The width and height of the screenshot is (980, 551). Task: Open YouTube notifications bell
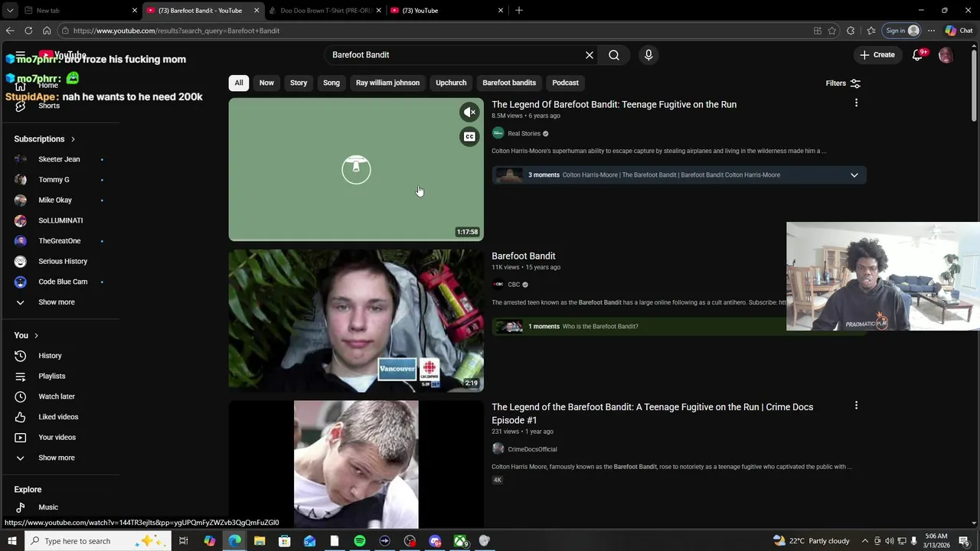[x=917, y=55]
